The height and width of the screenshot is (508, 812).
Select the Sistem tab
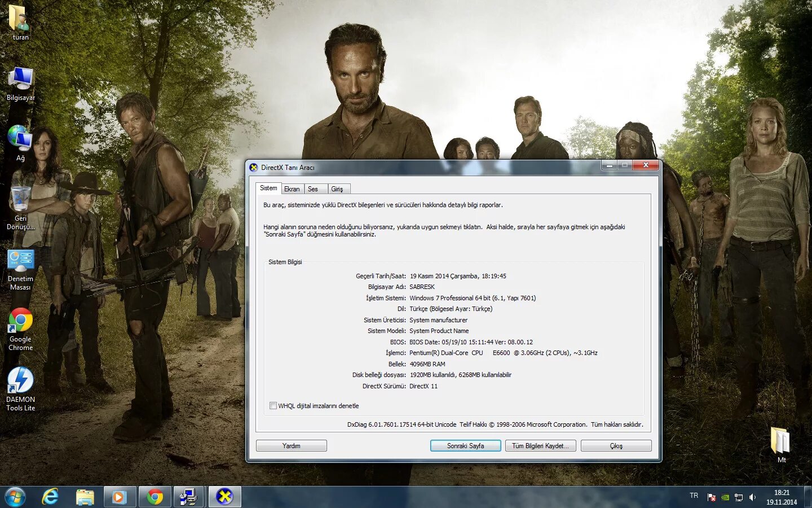click(268, 188)
